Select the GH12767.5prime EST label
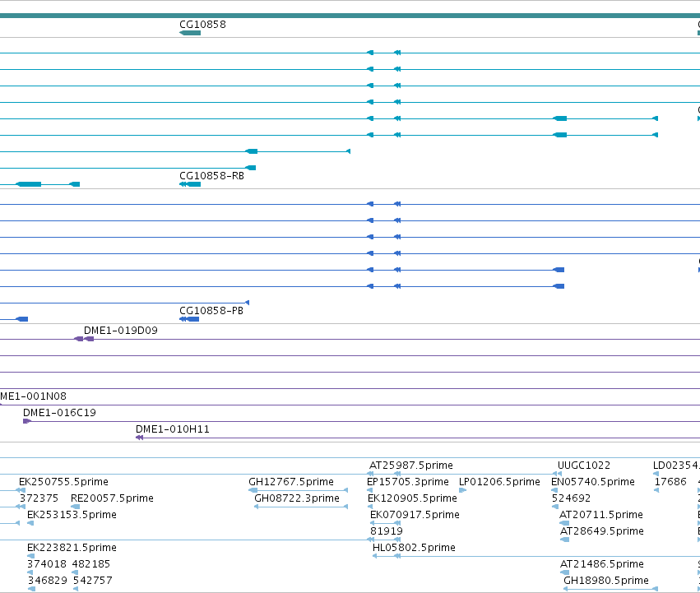Screen dimensions: 700x593 pos(291,482)
